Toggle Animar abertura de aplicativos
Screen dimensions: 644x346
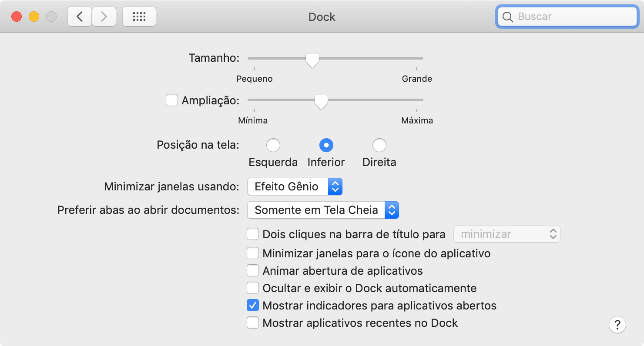253,271
